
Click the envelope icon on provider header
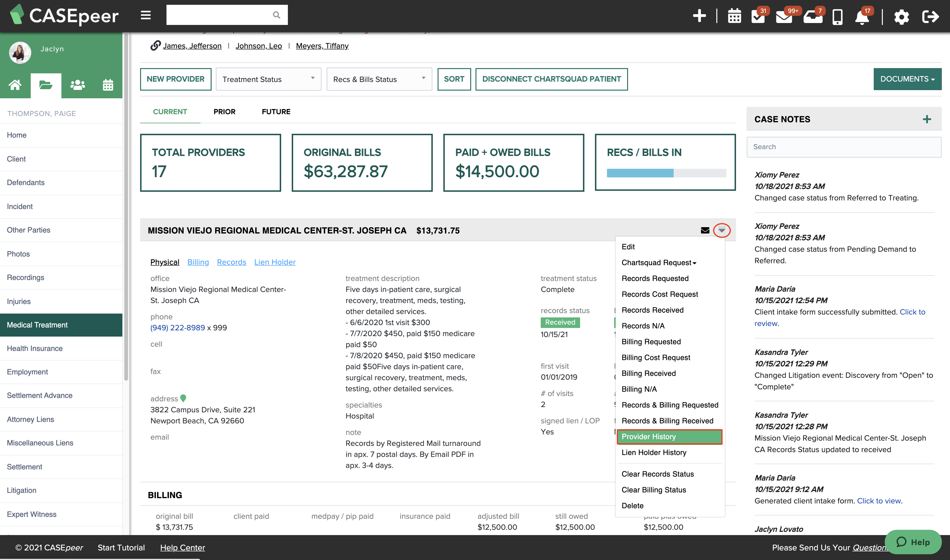[705, 231]
